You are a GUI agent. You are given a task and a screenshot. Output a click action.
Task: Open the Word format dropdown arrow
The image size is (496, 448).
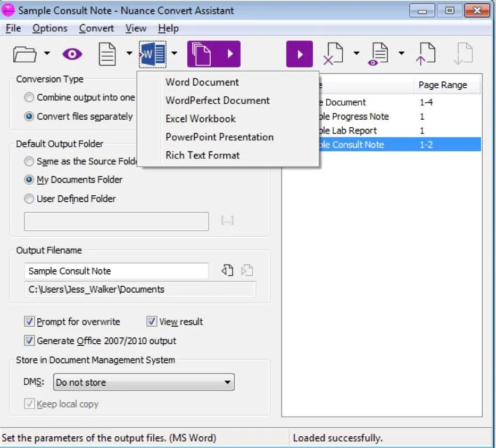[173, 53]
